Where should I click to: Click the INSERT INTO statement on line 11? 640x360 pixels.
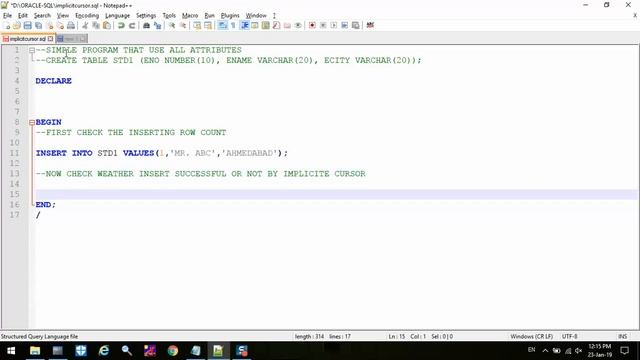[162, 153]
